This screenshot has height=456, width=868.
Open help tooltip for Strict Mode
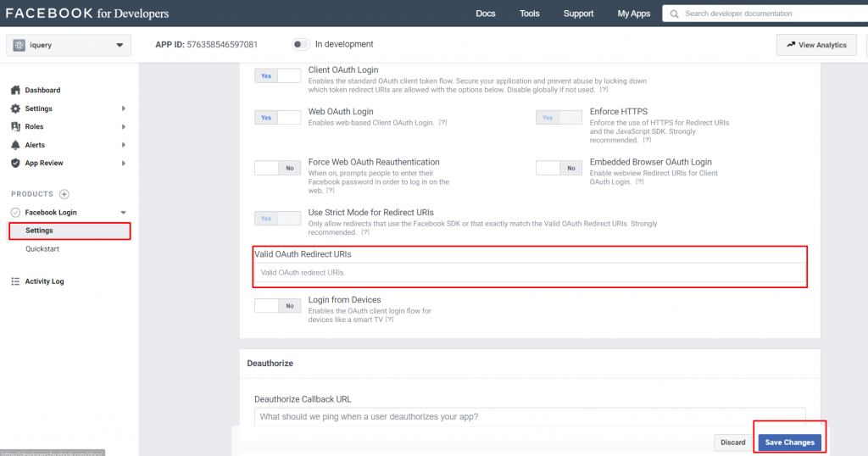click(x=365, y=232)
